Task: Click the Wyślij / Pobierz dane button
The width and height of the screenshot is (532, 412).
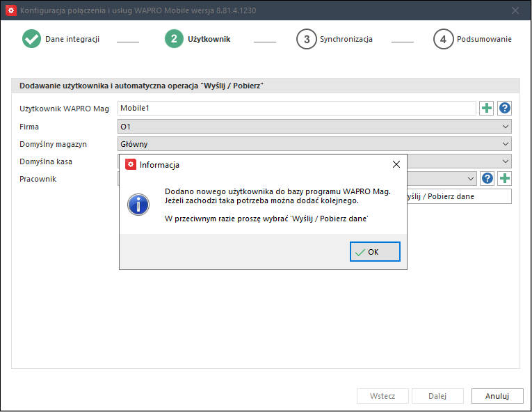Action: pos(459,196)
